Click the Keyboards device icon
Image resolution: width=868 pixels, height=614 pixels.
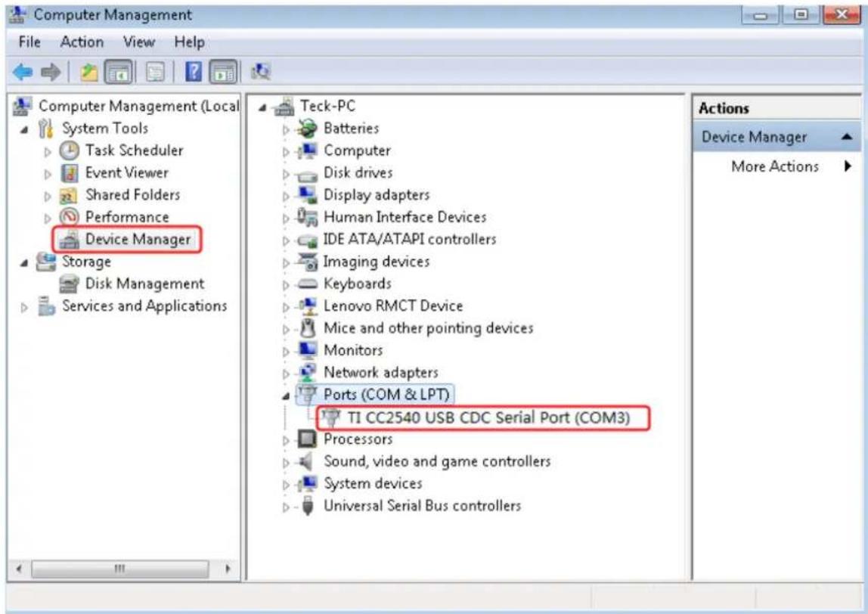(x=307, y=284)
